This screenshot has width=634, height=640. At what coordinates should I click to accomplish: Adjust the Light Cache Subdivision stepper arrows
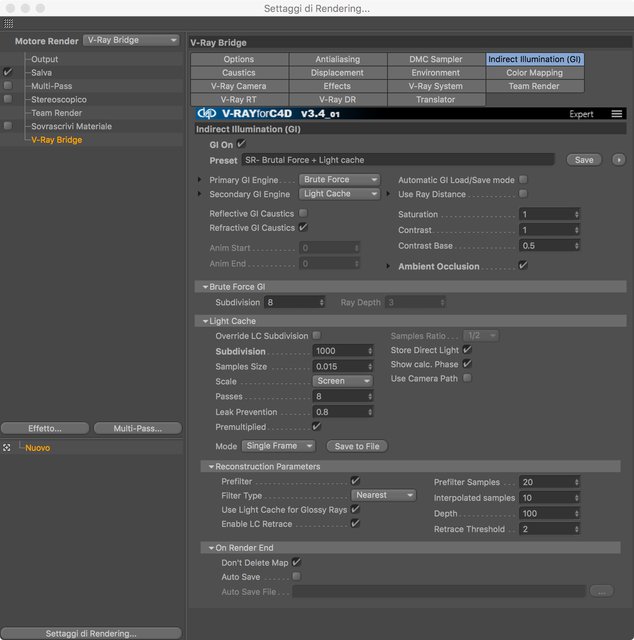click(370, 351)
